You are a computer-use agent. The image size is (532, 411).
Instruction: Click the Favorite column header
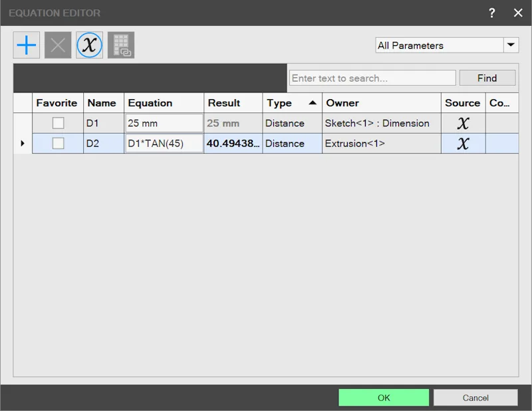click(x=58, y=103)
